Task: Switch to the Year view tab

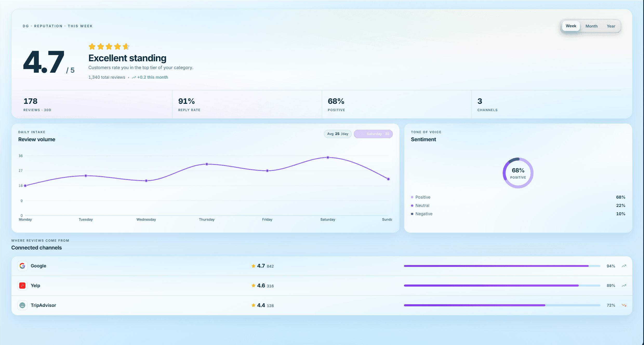Action: 611,26
